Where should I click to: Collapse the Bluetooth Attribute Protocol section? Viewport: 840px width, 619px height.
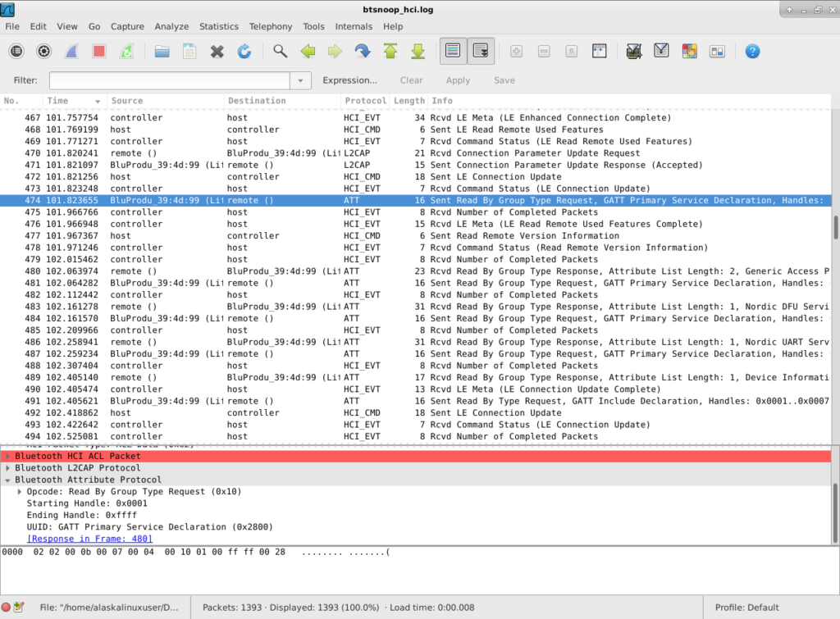8,480
